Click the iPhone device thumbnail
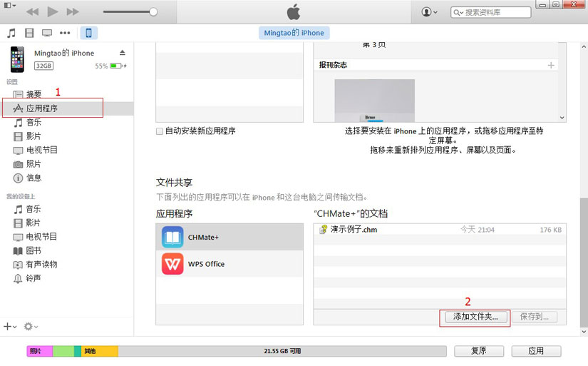The height and width of the screenshot is (366, 588). click(x=17, y=59)
